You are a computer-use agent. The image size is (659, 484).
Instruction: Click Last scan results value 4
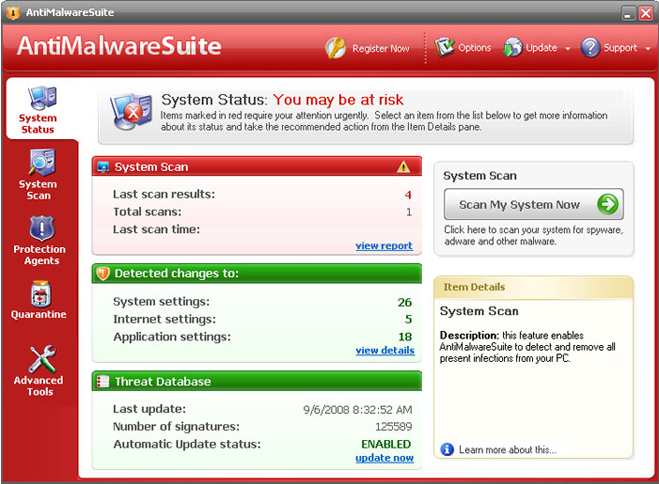click(408, 195)
